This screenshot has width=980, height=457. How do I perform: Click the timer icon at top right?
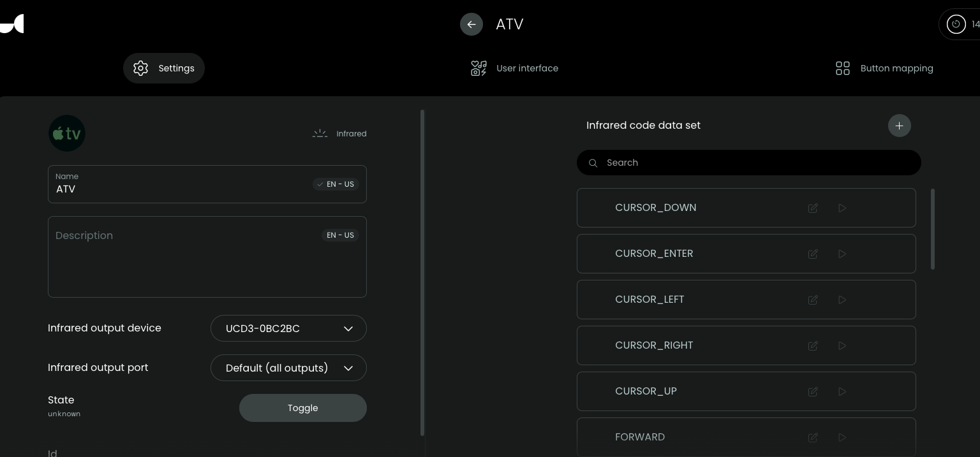click(x=956, y=24)
